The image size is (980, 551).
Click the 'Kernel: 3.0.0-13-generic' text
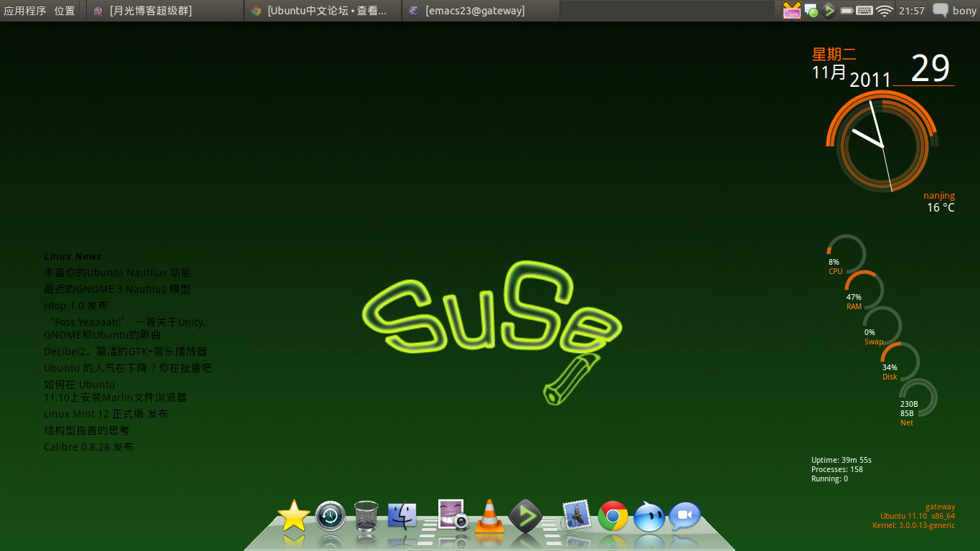[x=914, y=525]
